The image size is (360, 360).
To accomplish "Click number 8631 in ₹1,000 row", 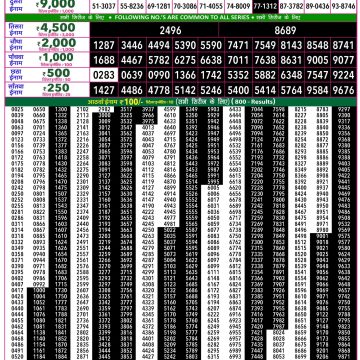I will click(291, 60).
